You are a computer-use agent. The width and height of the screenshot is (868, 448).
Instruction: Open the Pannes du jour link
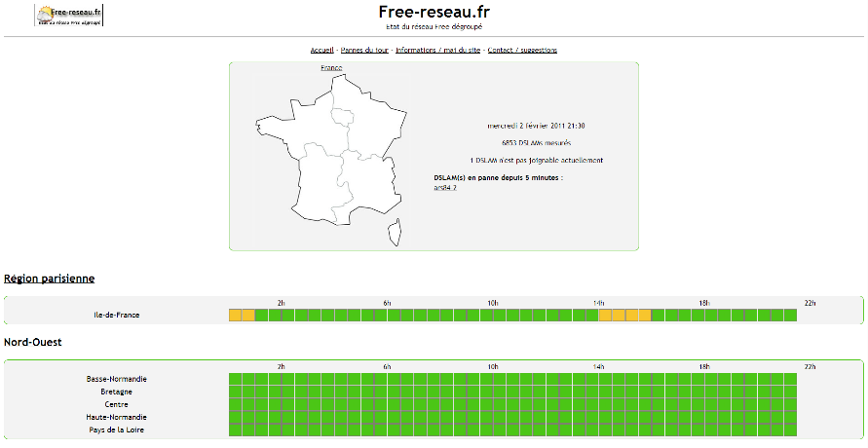(364, 50)
